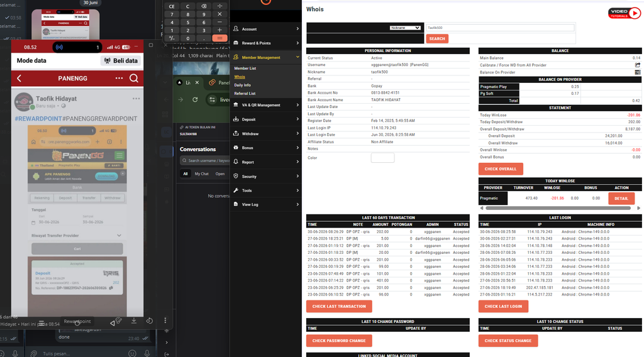Click the back arrow in PANENGG header
Image resolution: width=644 pixels, height=357 pixels.
[x=19, y=78]
